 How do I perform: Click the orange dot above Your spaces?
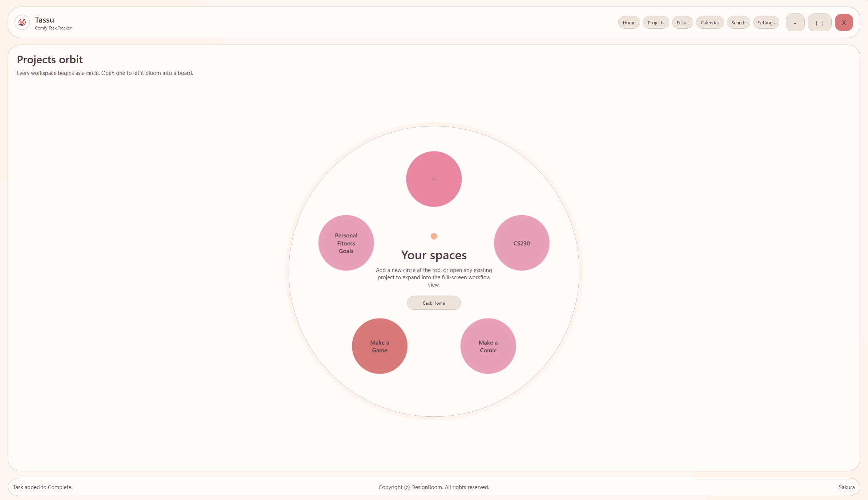pyautogui.click(x=434, y=236)
